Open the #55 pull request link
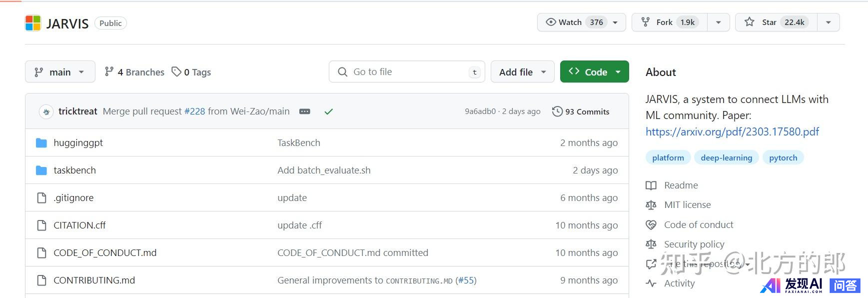Screen dimensions: 868x298 tap(466, 280)
